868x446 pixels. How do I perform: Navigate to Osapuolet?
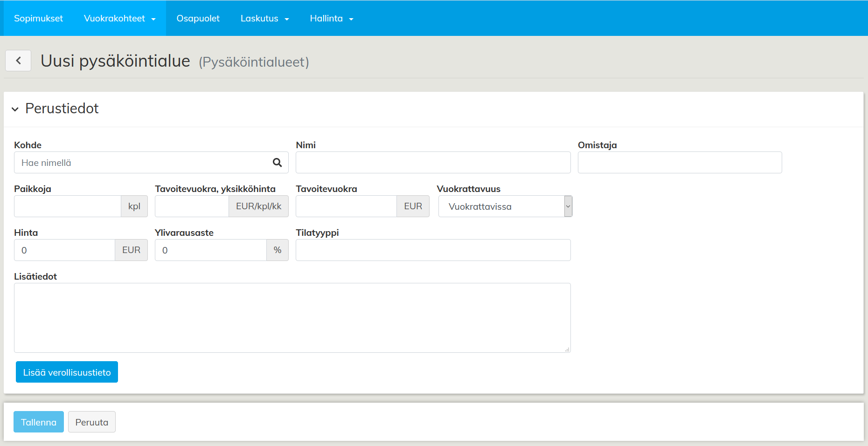(198, 19)
